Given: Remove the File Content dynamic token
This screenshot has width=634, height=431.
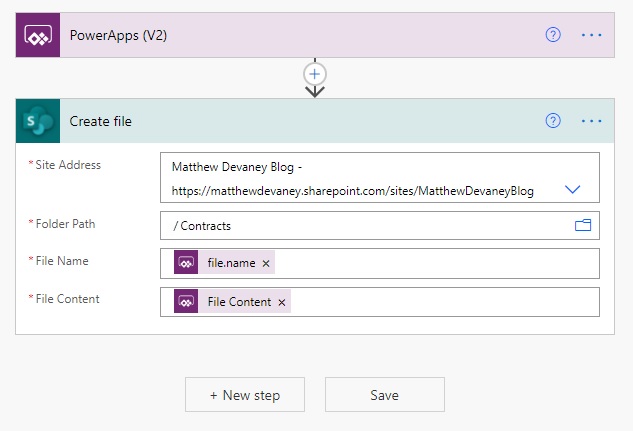Looking at the screenshot, I should click(282, 302).
